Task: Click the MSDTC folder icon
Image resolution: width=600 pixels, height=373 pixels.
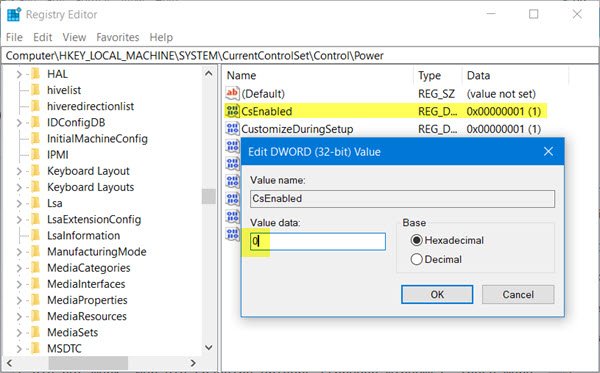Action: coord(36,348)
